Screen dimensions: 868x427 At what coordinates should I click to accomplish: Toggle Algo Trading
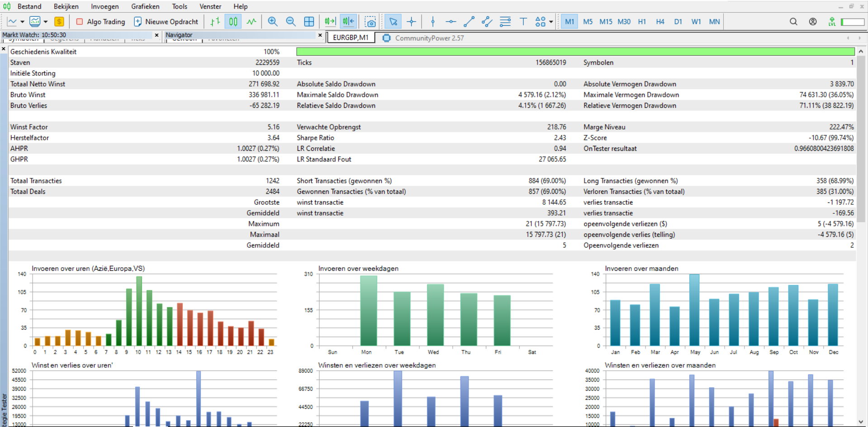(100, 21)
